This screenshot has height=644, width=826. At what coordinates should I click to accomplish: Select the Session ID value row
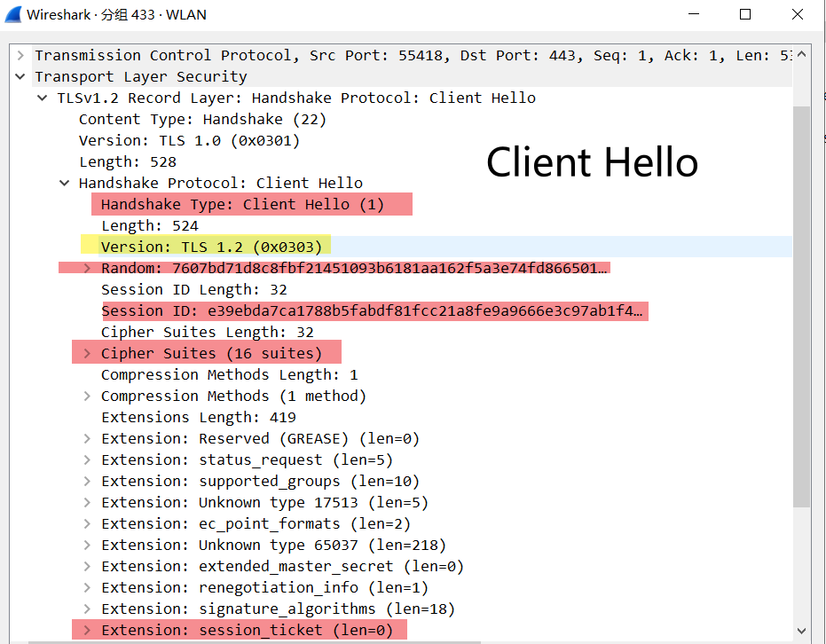(x=373, y=311)
